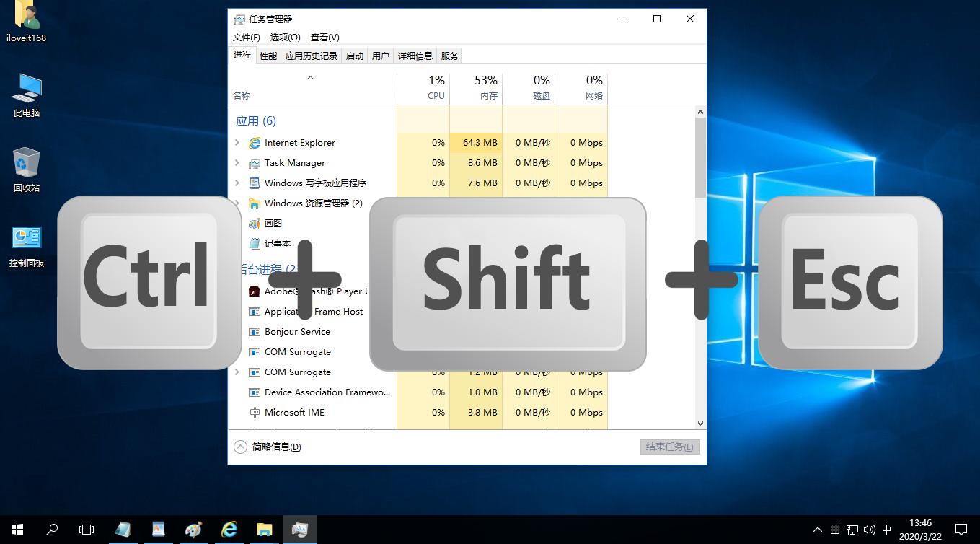The height and width of the screenshot is (544, 980).
Task: Switch to the 性能 tab
Action: (x=268, y=55)
